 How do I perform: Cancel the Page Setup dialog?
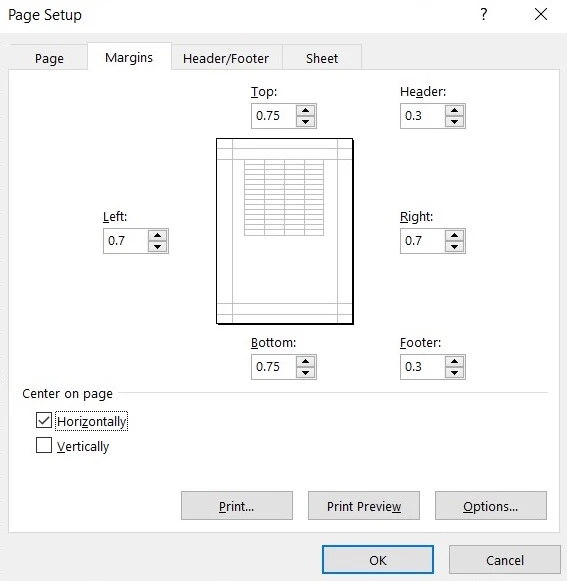pos(505,560)
